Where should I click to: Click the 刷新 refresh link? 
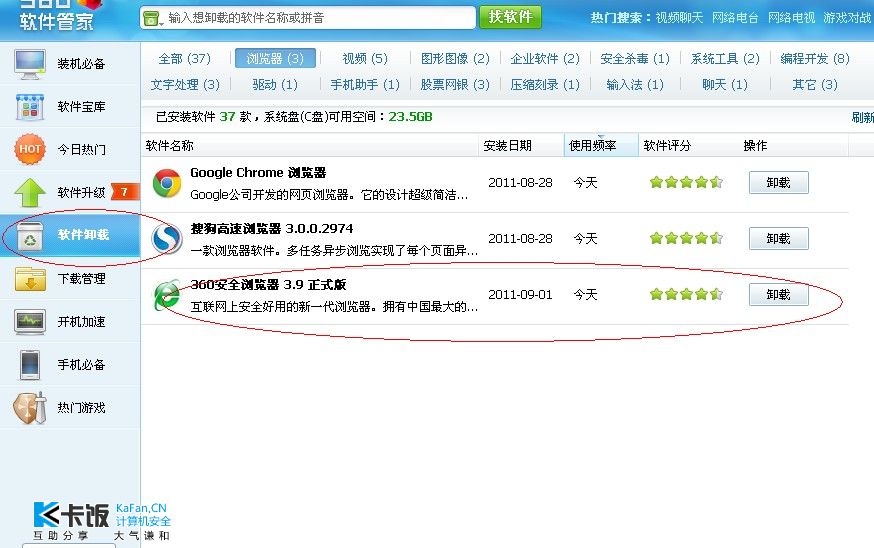tap(862, 118)
